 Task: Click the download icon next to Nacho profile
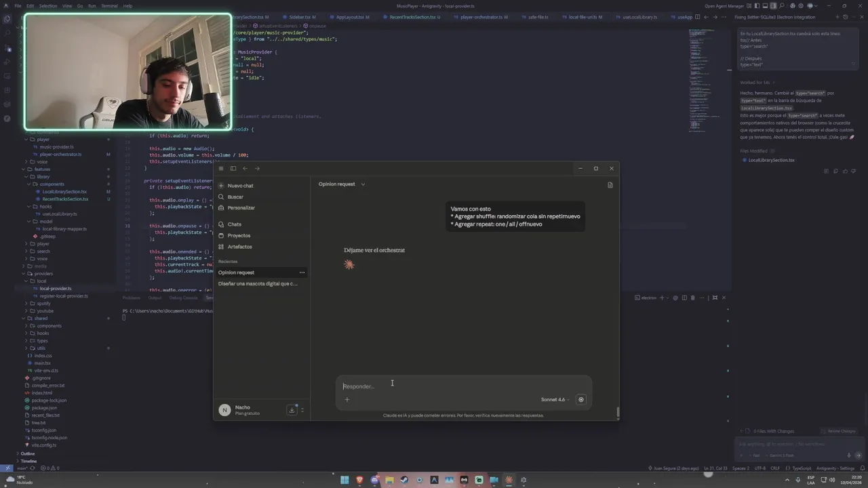[292, 409]
